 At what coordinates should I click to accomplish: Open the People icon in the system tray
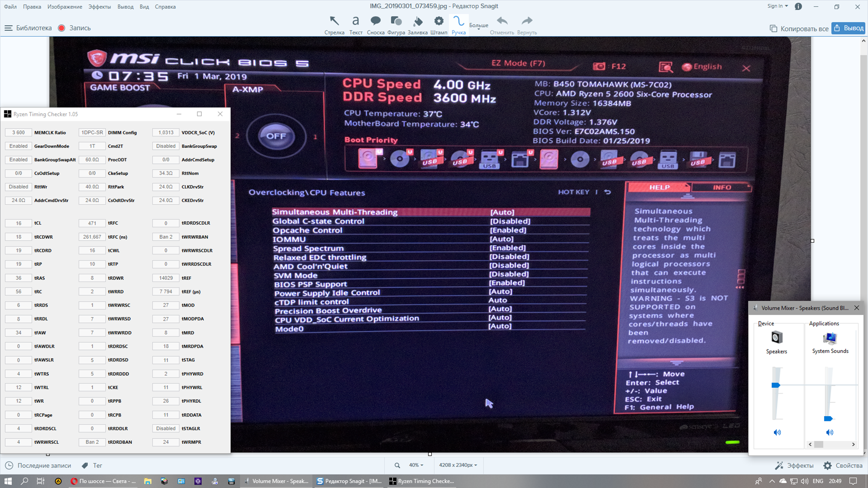pyautogui.click(x=758, y=481)
